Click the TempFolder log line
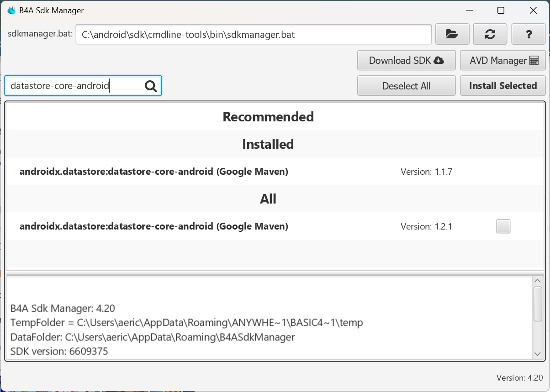 (x=186, y=323)
